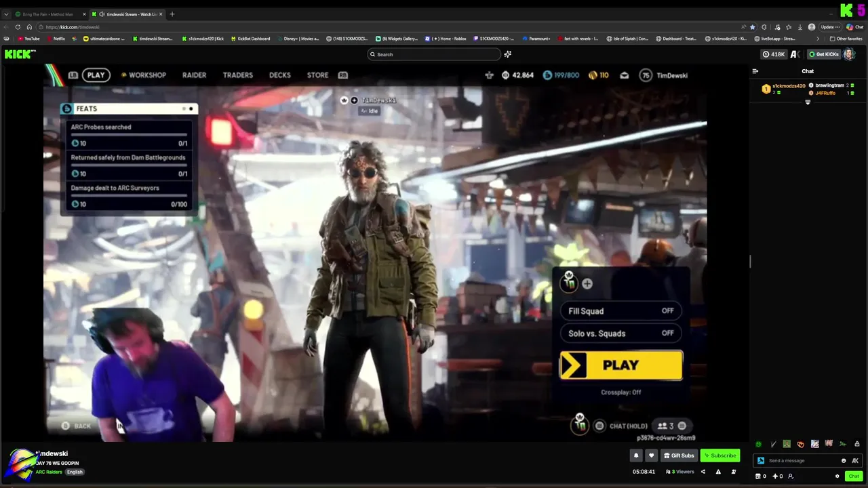Click the 110 gold token counter
Viewport: 868px width, 488px height.
click(598, 75)
